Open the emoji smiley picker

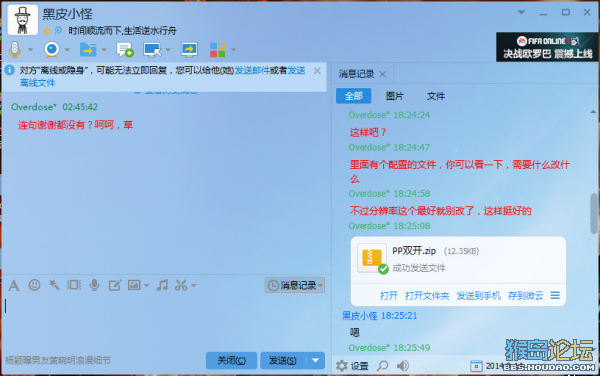pyautogui.click(x=34, y=285)
